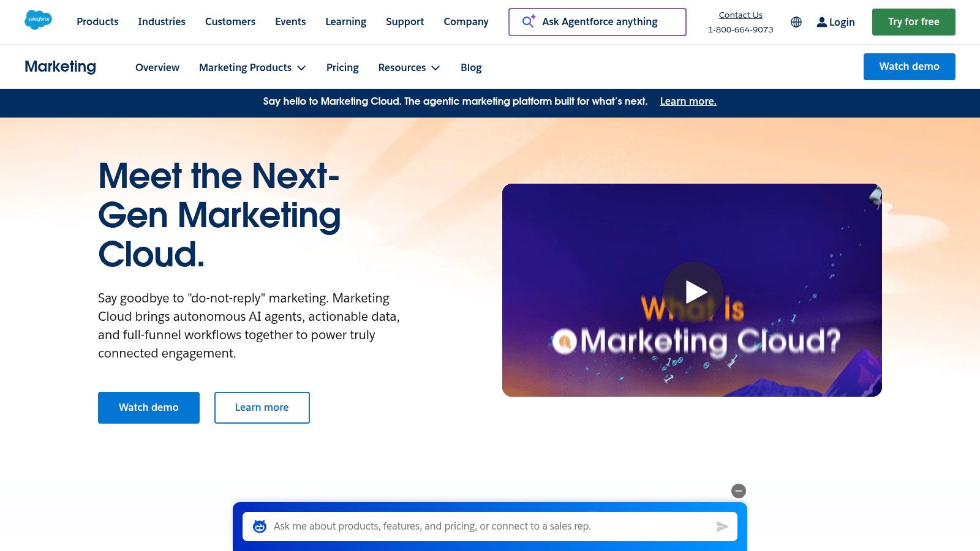The width and height of the screenshot is (980, 551).
Task: Select Pricing in the Marketing nav
Action: [x=342, y=67]
